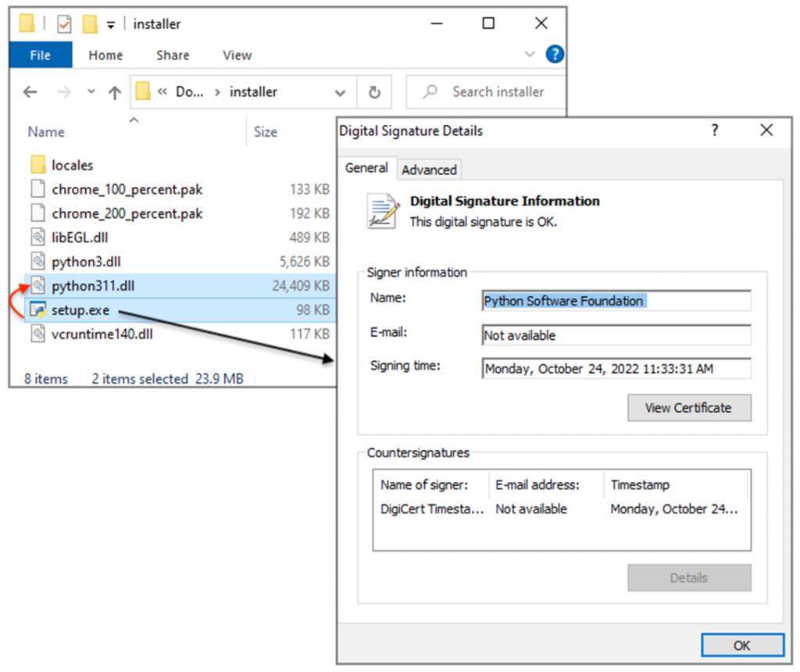Screen dimensions: 800x672
Task: Select python3.dll file name
Action: (86, 262)
